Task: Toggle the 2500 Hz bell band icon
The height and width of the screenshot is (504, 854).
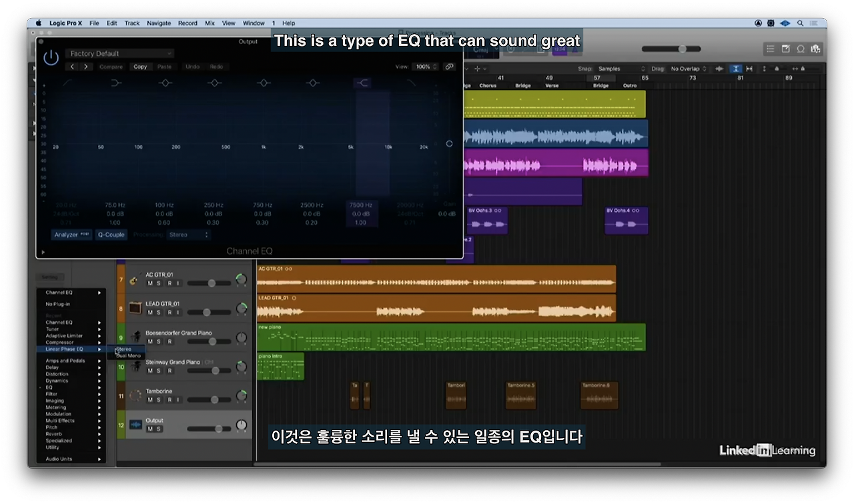Action: (312, 83)
